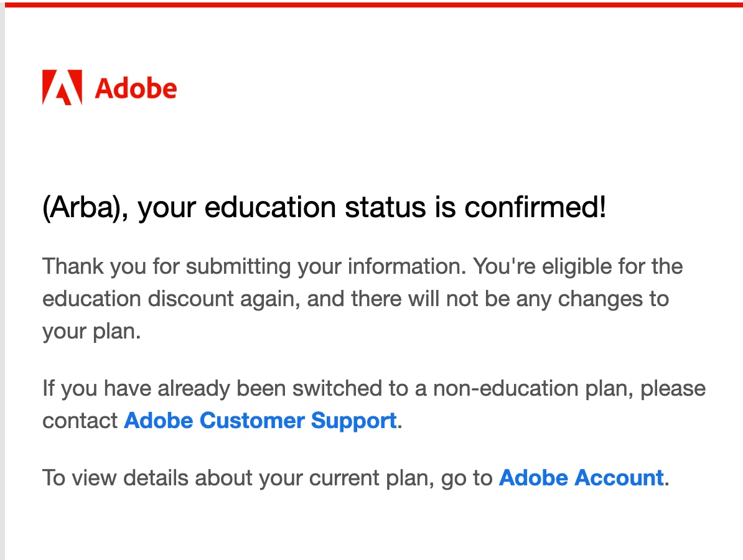Open the Adobe Account link

point(581,478)
